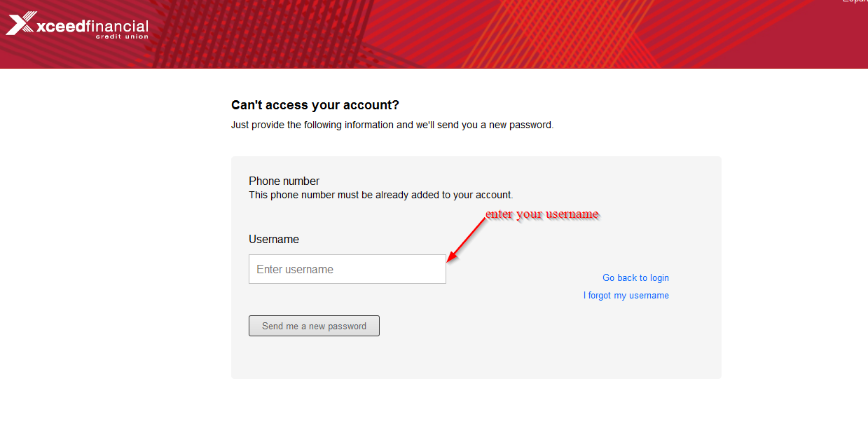Click empty gray space below the Send button
Image resolution: width=868 pixels, height=433 pixels.
click(476, 359)
